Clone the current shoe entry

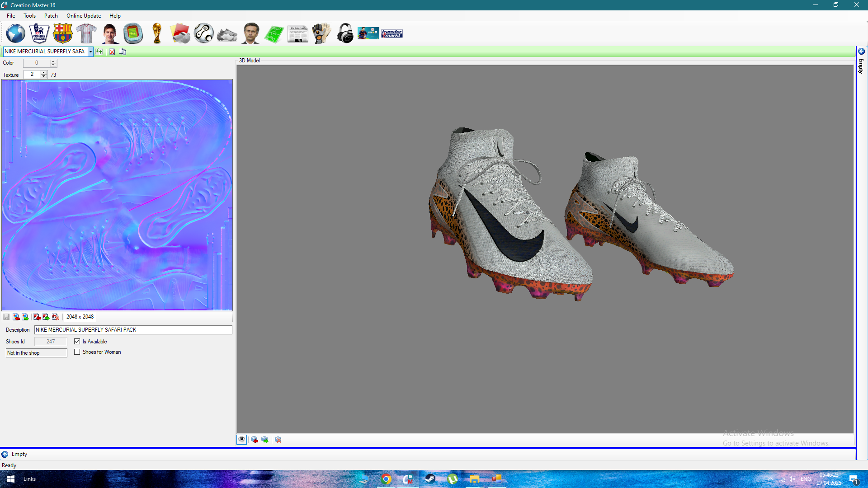pyautogui.click(x=123, y=52)
